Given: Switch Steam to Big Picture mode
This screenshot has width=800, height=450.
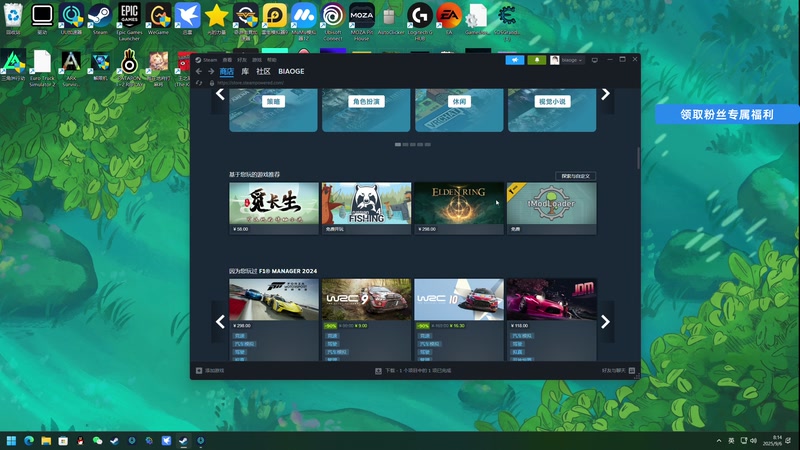Looking at the screenshot, I should 595,60.
